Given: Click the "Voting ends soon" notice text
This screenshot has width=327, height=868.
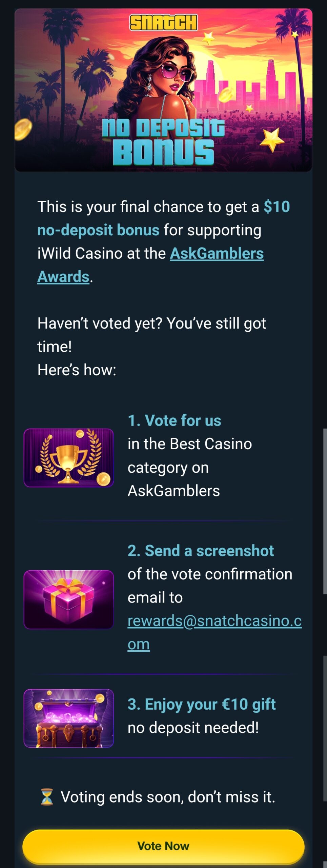Looking at the screenshot, I should click(x=168, y=797).
